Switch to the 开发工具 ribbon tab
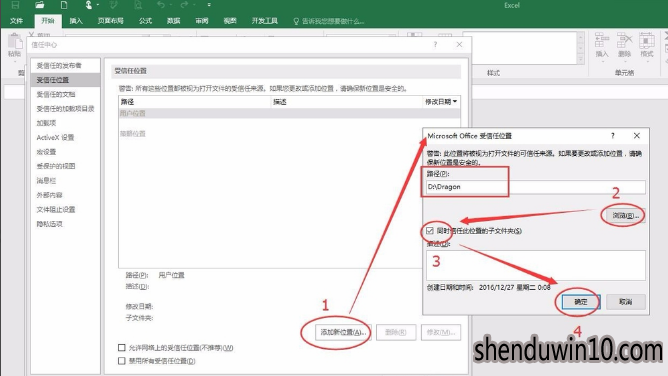 pos(265,21)
